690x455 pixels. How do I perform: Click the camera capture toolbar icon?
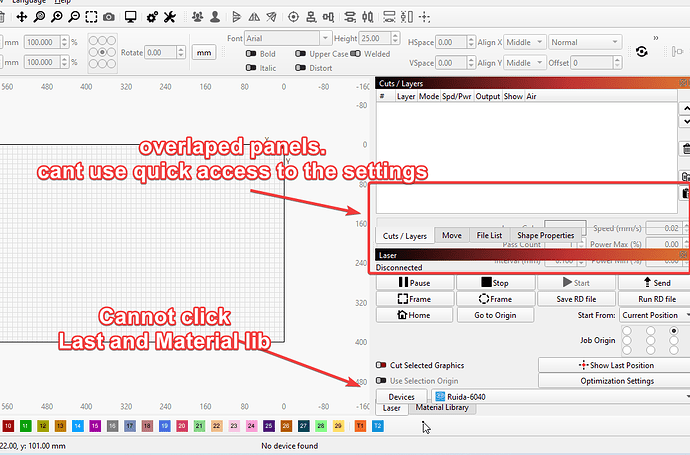pos(108,17)
